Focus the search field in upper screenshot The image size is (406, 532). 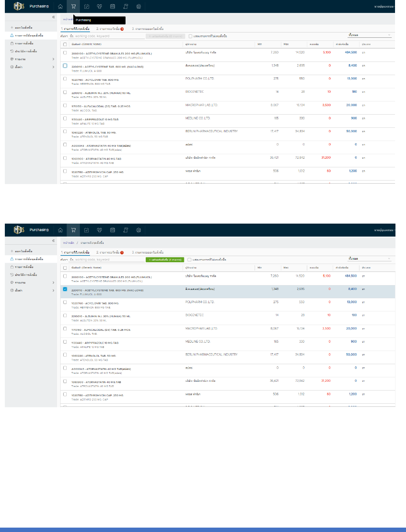106,36
